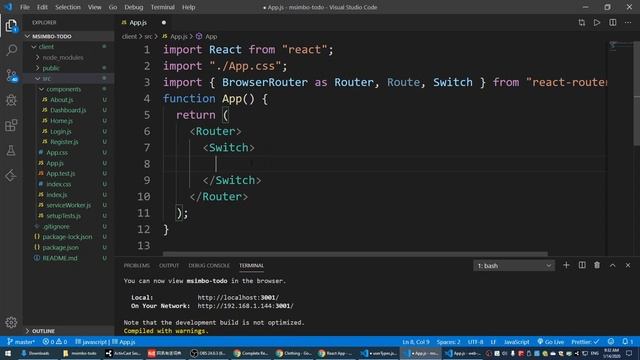640x360 pixels.
Task: Click the Go Live status bar button
Action: pos(551,342)
